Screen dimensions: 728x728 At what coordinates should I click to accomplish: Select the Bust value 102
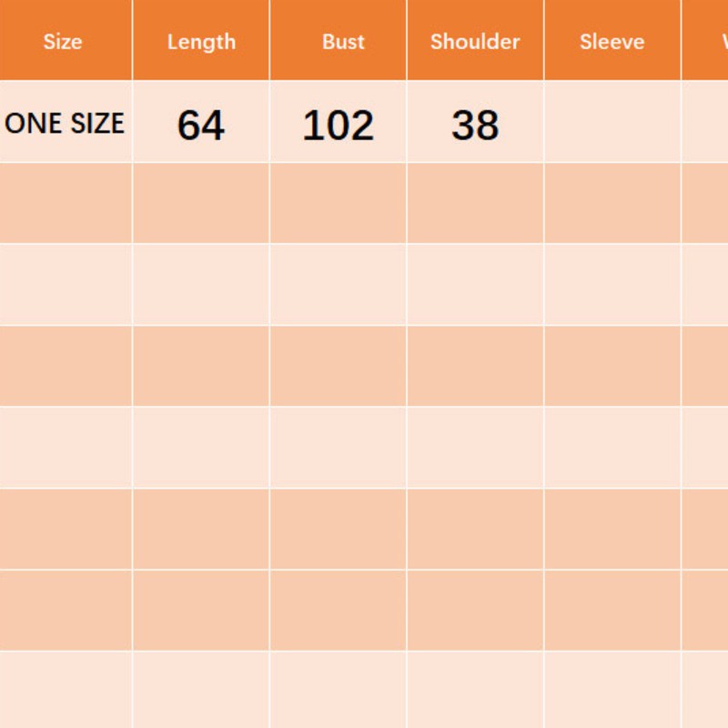coord(338,125)
